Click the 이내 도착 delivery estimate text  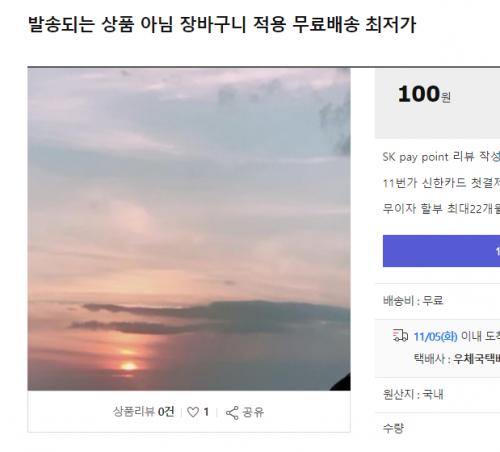pyautogui.click(x=480, y=336)
